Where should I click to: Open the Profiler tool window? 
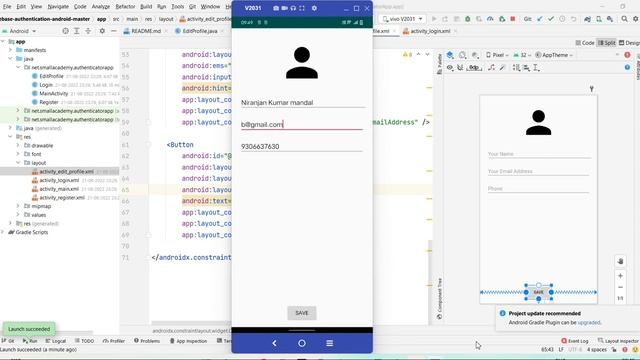pos(114,341)
